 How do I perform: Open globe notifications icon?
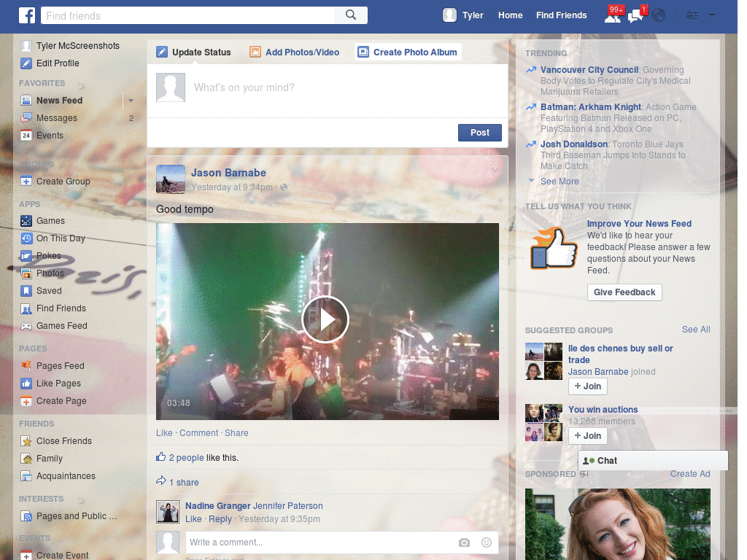point(659,16)
